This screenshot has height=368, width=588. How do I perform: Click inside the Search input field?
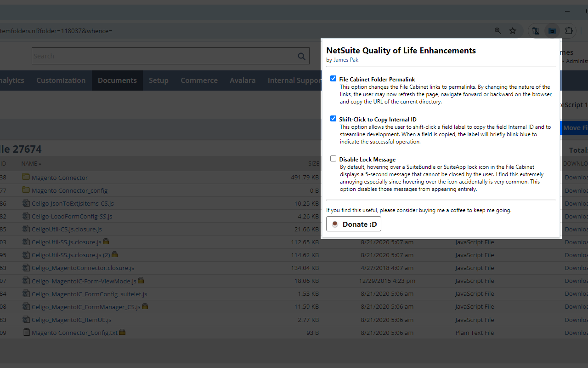pos(138,56)
